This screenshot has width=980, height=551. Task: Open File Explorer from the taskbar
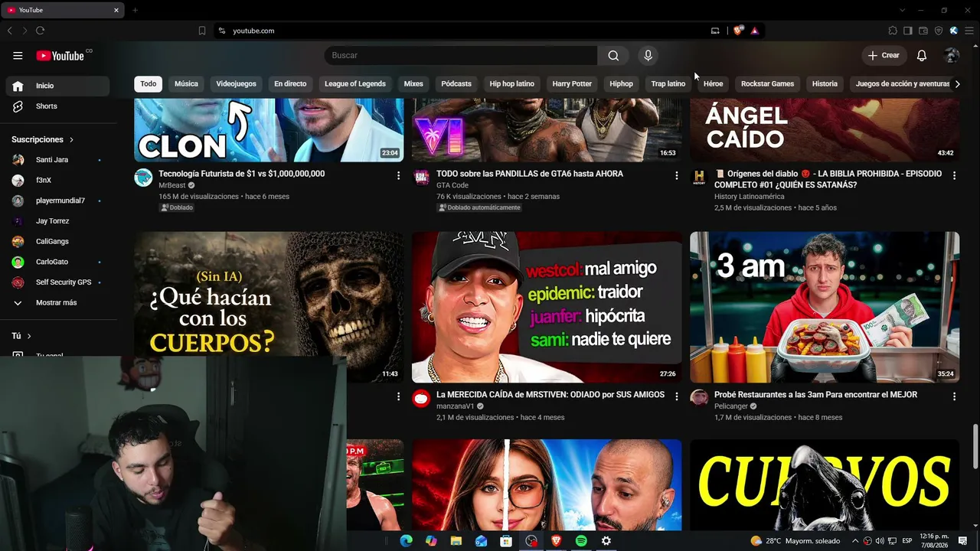456,541
